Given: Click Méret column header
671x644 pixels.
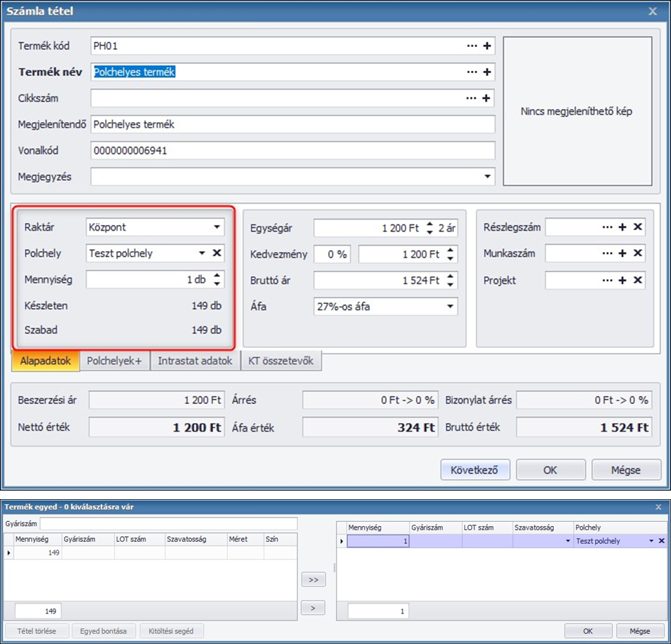Looking at the screenshot, I should (x=245, y=539).
